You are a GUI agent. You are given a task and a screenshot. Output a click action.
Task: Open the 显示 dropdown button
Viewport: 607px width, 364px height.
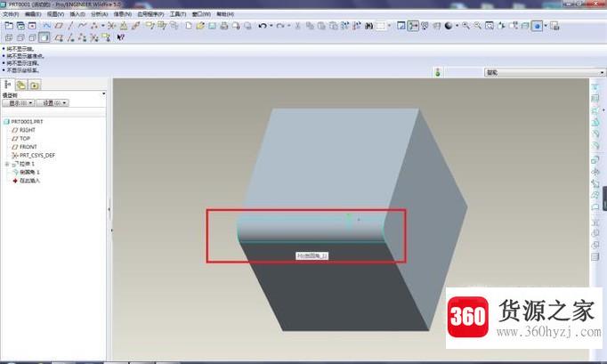(x=19, y=103)
